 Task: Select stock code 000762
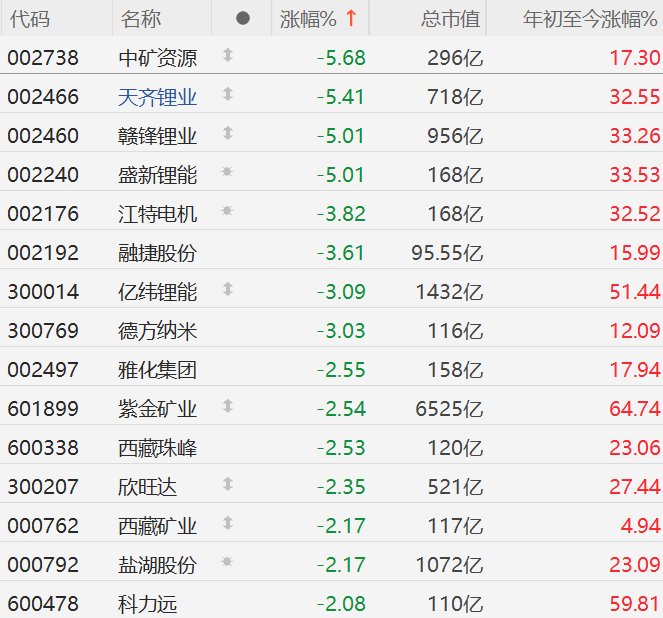tap(43, 526)
